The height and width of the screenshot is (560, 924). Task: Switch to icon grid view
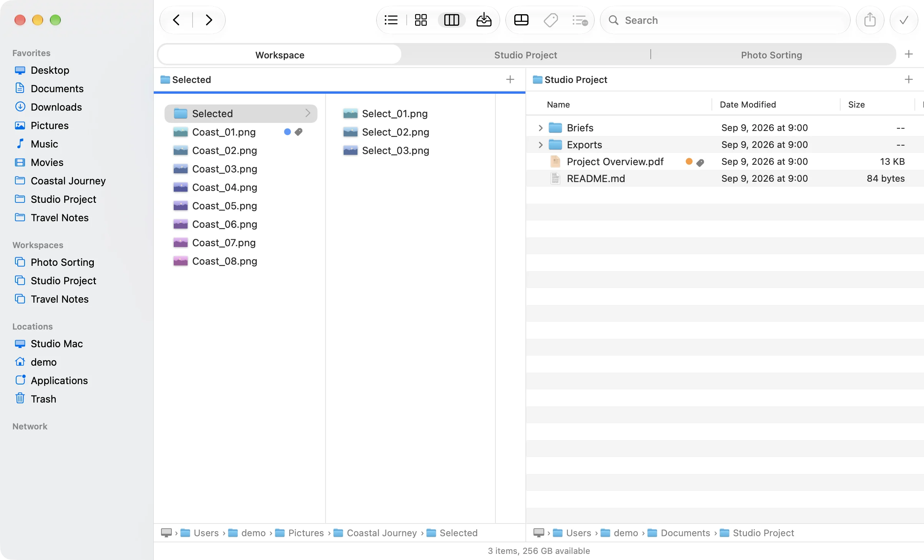click(x=421, y=20)
